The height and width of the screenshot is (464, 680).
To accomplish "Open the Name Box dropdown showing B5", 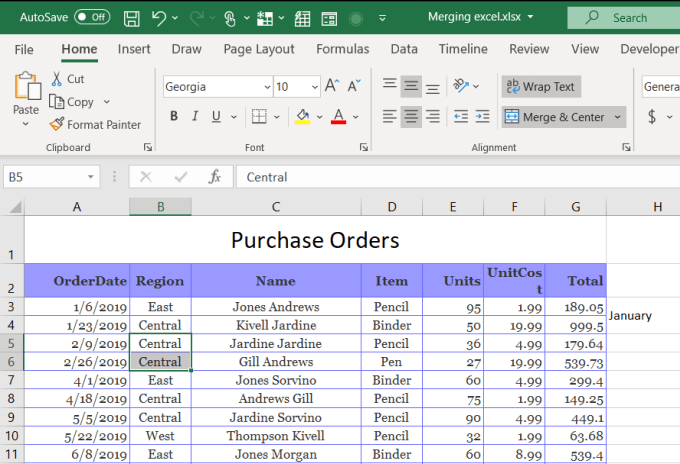I will point(91,177).
